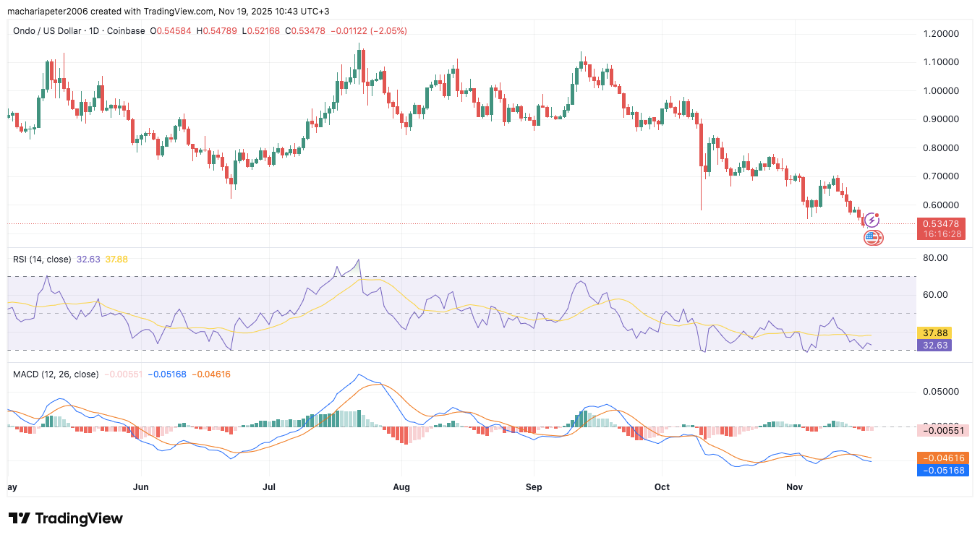Select the Ondo / US Dollar symbol name
The image size is (980, 540).
(47, 31)
